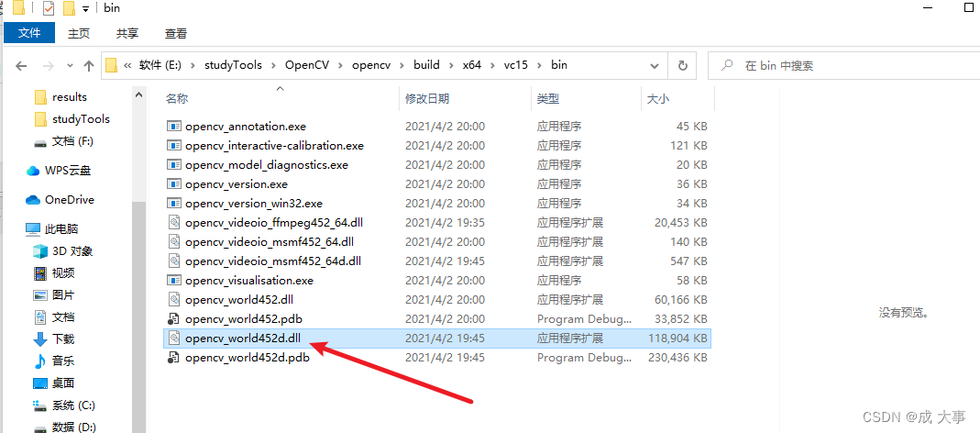Screen dimensions: 980x433
Task: Open the 文件 menu tab
Action: tap(29, 32)
